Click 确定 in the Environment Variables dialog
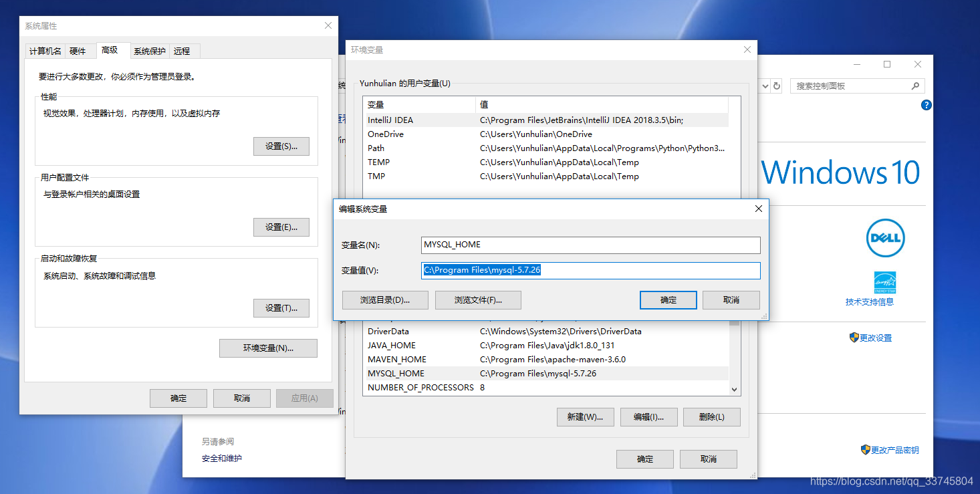980x494 pixels. [645, 459]
